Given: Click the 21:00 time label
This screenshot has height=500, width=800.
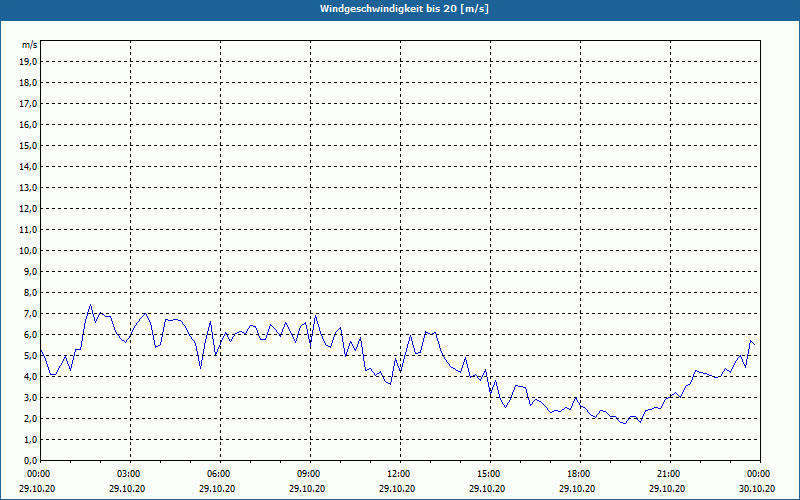Looking at the screenshot, I should tap(670, 474).
